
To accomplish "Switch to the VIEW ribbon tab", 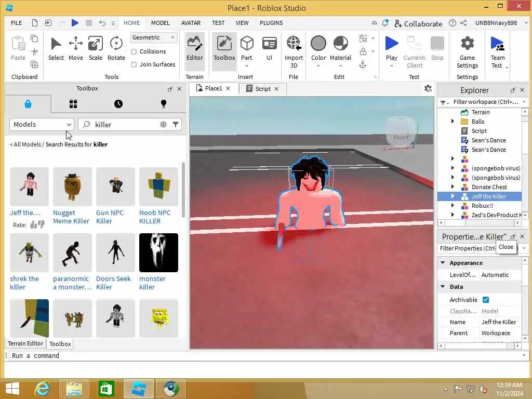I will 242,23.
